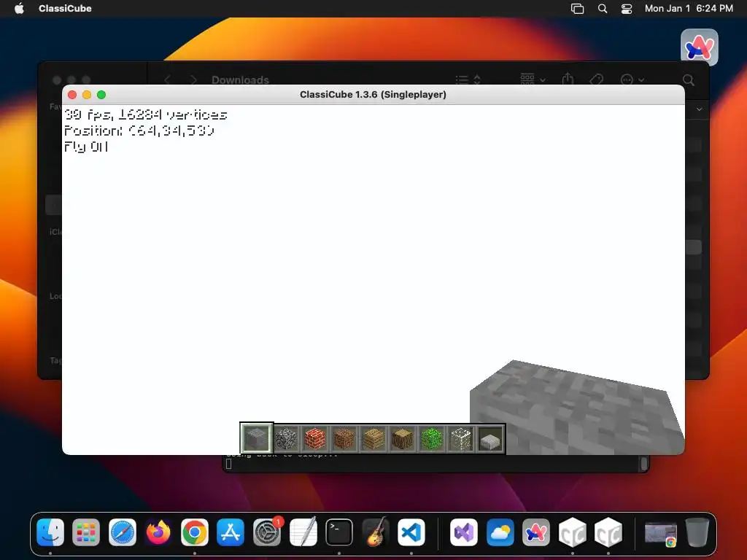This screenshot has height=560, width=747.
Task: Switch to Terminal from the Dock
Action: pyautogui.click(x=339, y=532)
